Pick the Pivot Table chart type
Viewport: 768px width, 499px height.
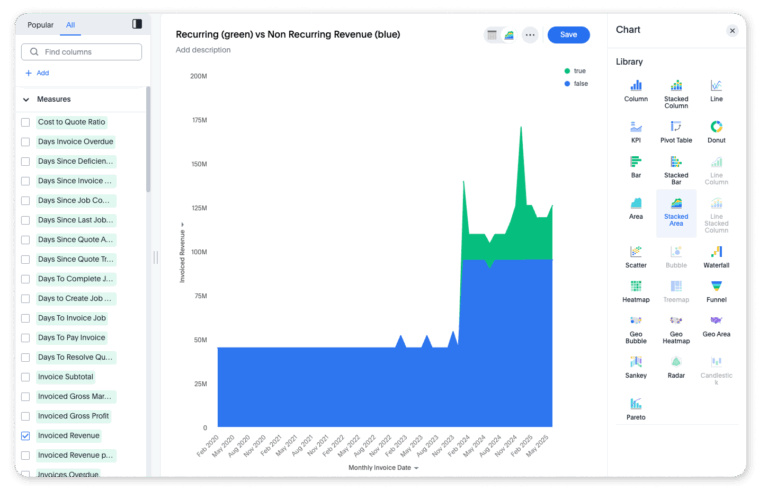pos(676,127)
